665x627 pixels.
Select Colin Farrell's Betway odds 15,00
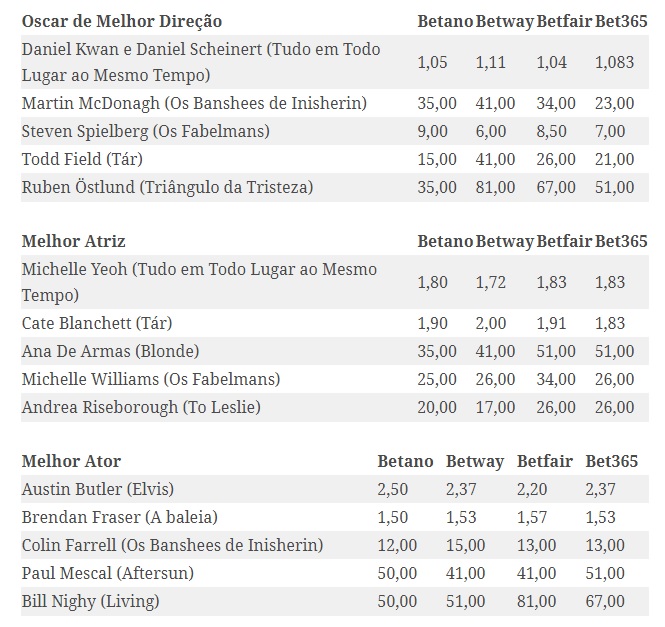click(465, 545)
